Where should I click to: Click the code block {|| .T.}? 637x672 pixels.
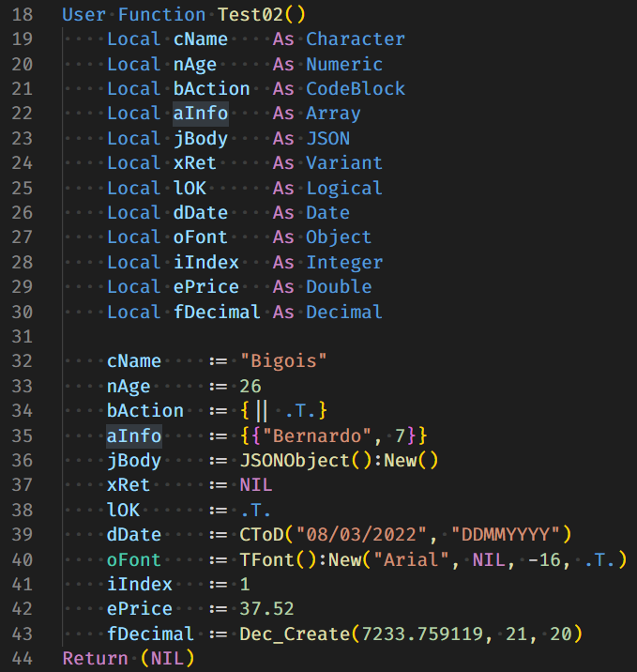(x=283, y=411)
